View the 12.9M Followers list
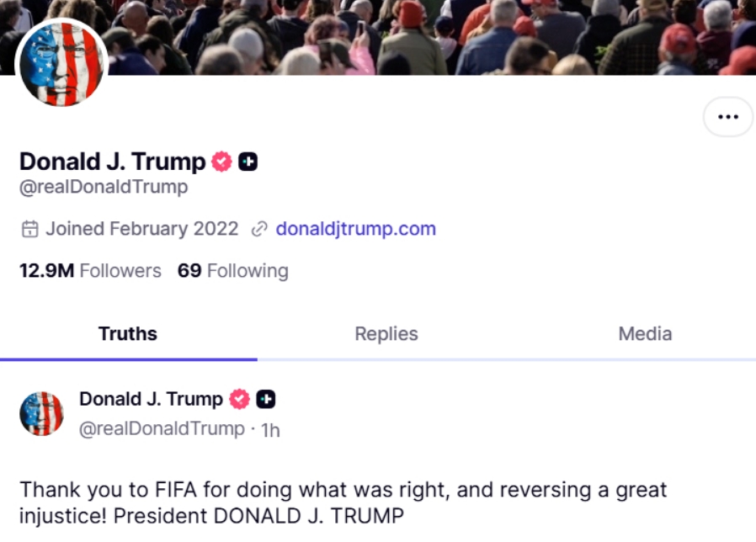The image size is (756, 542). 90,271
